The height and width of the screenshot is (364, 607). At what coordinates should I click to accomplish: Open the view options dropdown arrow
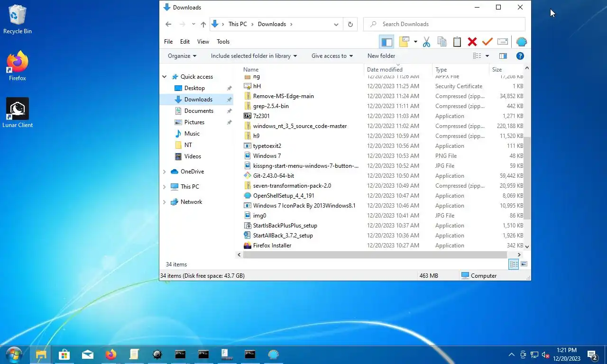click(x=487, y=56)
